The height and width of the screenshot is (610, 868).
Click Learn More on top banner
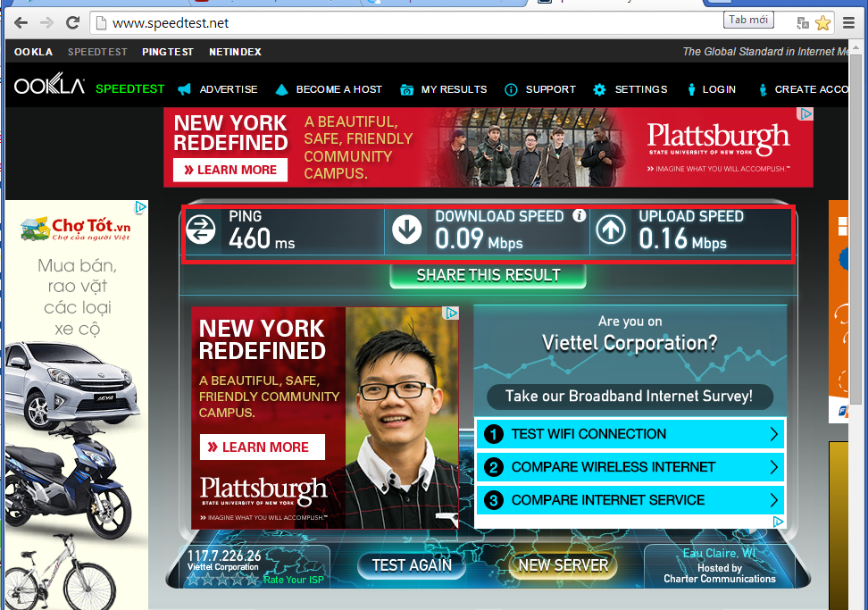(x=230, y=170)
